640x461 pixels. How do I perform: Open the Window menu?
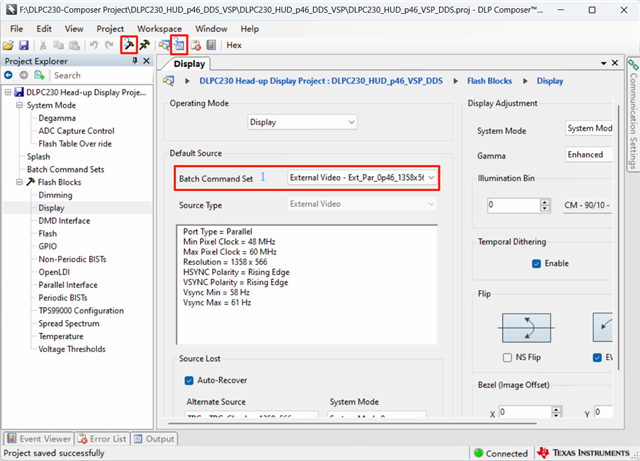point(211,29)
